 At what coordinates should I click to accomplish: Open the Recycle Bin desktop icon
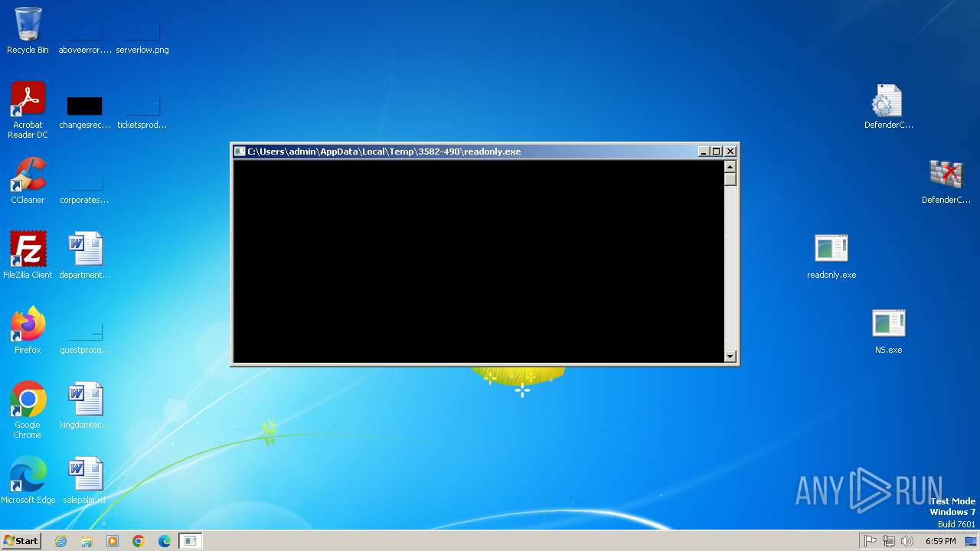point(28,31)
